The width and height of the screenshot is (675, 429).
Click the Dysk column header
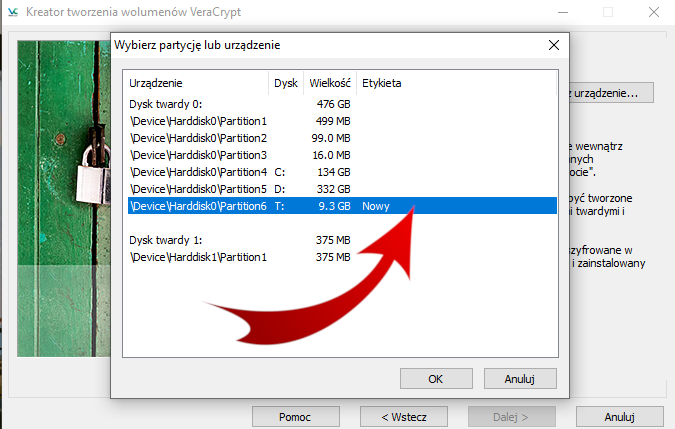(286, 83)
